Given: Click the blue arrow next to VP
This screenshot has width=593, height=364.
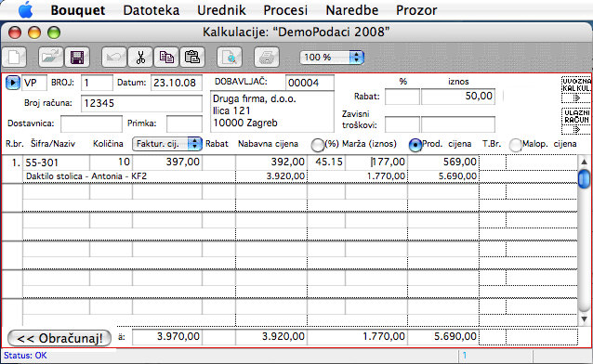Looking at the screenshot, I should pos(12,83).
